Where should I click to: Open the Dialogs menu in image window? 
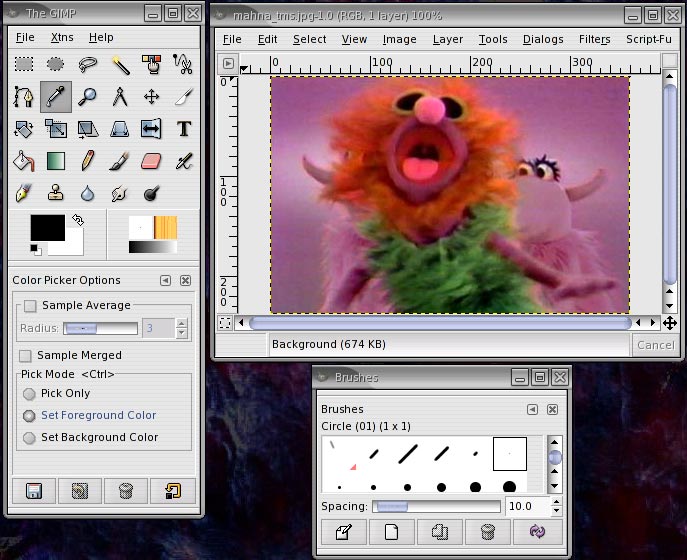[543, 39]
